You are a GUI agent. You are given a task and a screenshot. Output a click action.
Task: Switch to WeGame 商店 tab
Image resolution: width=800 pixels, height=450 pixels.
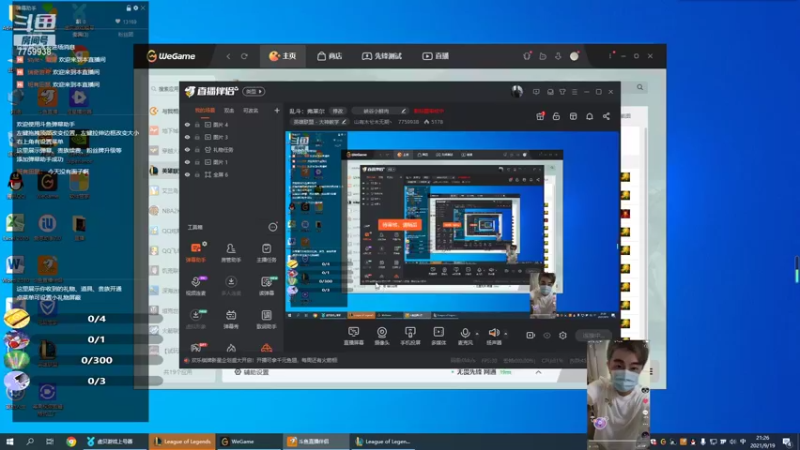330,56
